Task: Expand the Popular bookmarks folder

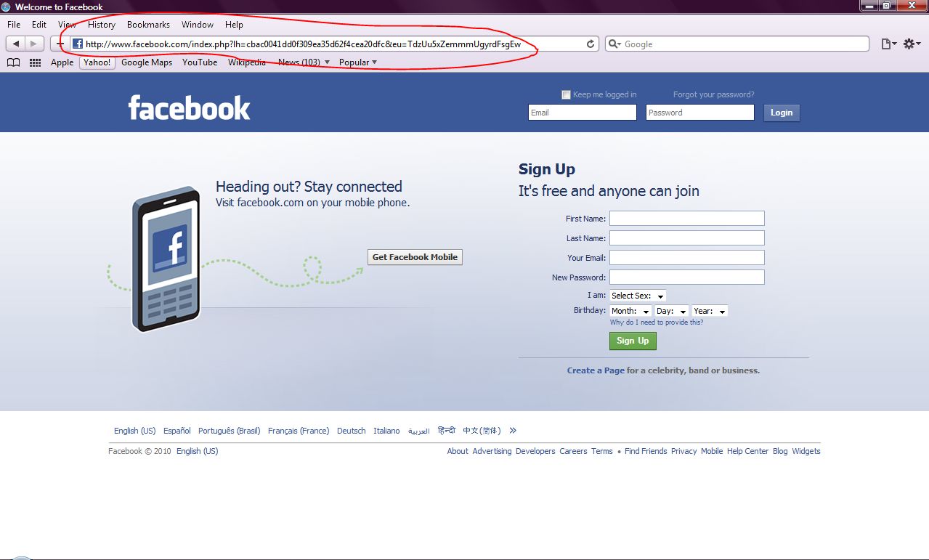Action: pos(358,62)
